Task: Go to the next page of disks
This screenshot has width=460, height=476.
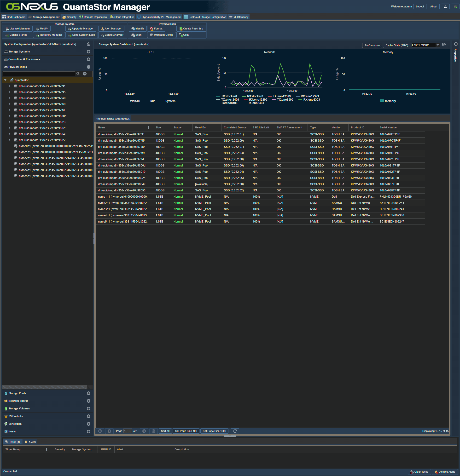Action: (144, 431)
